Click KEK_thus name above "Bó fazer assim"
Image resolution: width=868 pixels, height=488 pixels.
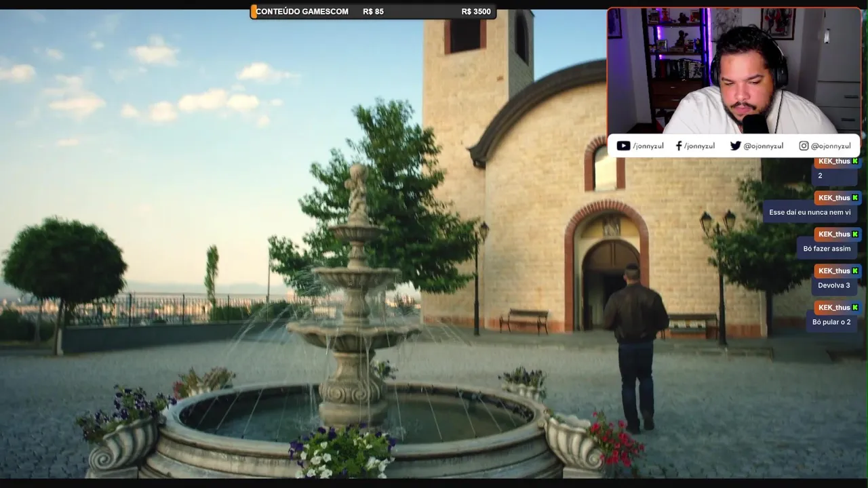(834, 234)
